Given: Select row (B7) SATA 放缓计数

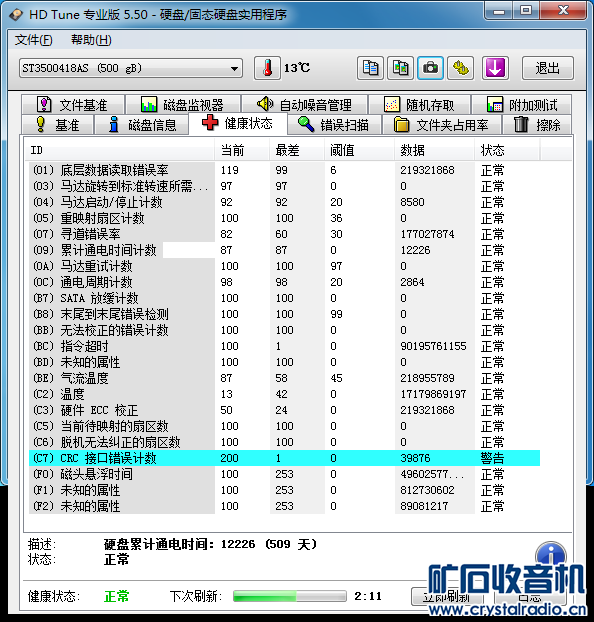Looking at the screenshot, I should 284,298.
